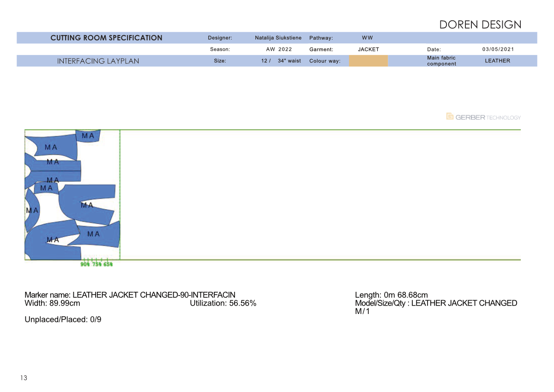Select the "Model/Size/Qty : LEATHER JACKET CHANGED" line
Viewport: 554px width, 392px height.
(436, 303)
